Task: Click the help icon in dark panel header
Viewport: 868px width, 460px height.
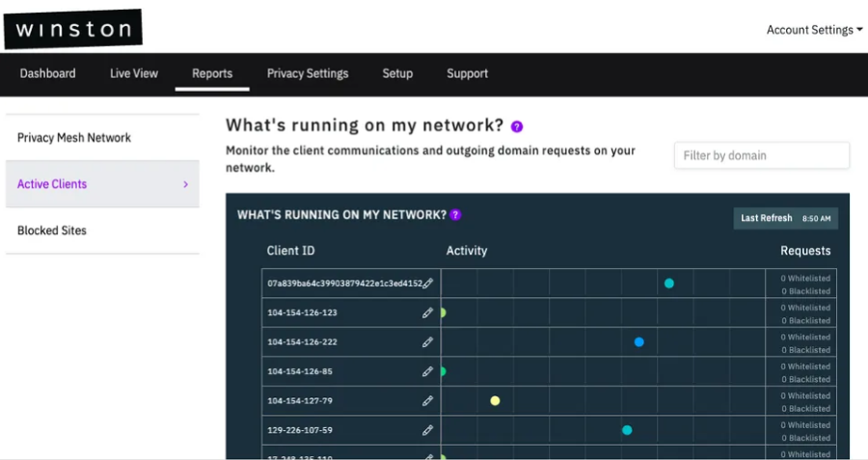Action: (x=455, y=215)
